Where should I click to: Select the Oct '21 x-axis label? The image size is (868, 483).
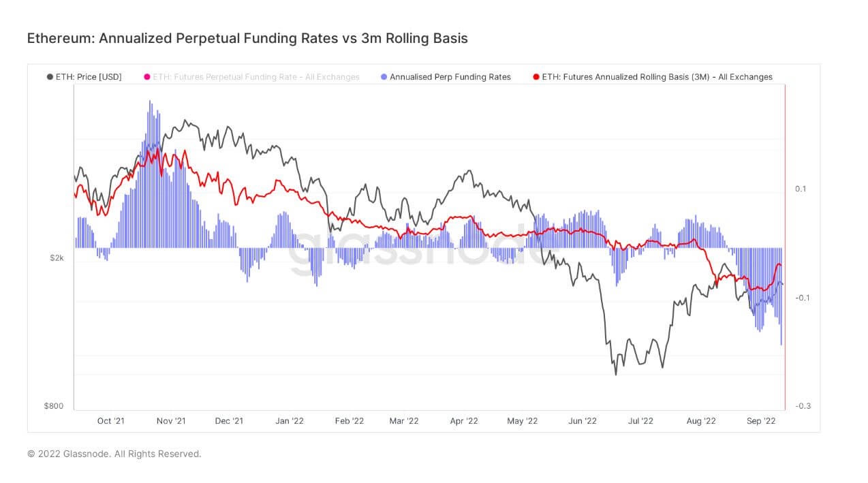110,421
